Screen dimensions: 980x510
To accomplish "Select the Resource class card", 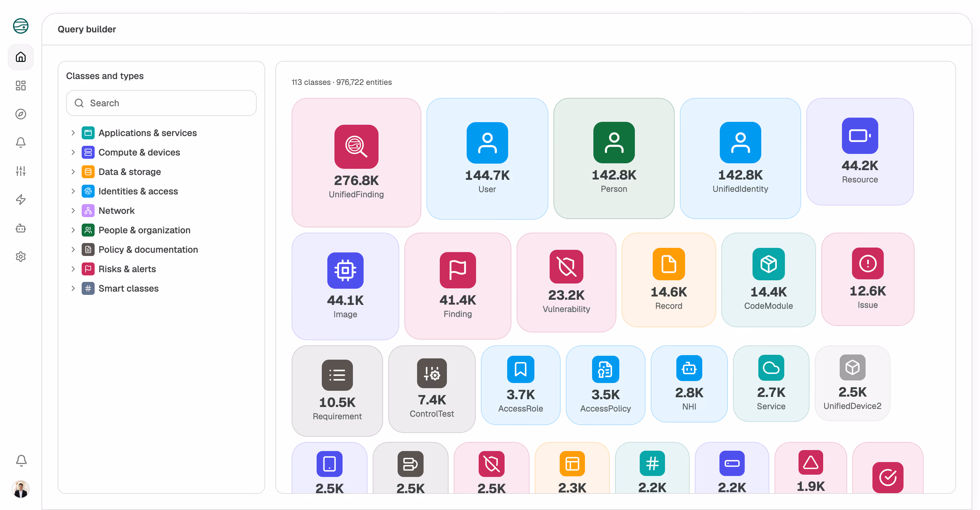I will pos(860,152).
